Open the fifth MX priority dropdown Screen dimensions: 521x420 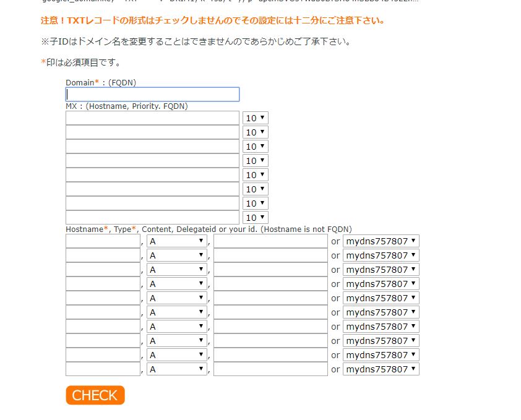pos(255,175)
